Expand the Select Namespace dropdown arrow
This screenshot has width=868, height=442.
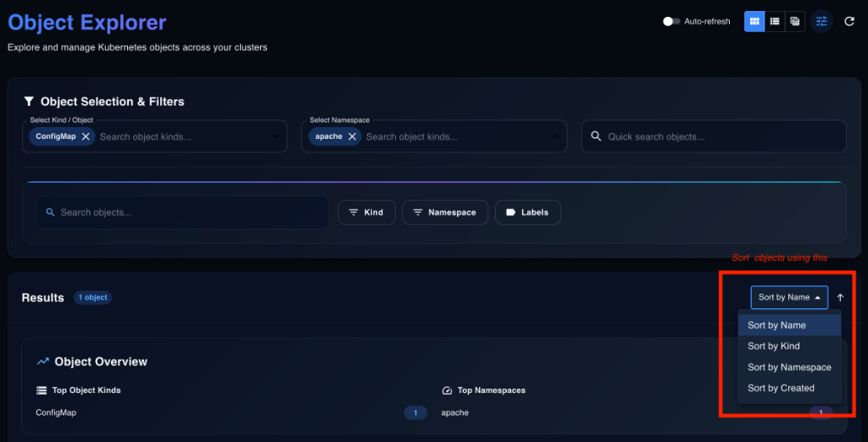(556, 136)
